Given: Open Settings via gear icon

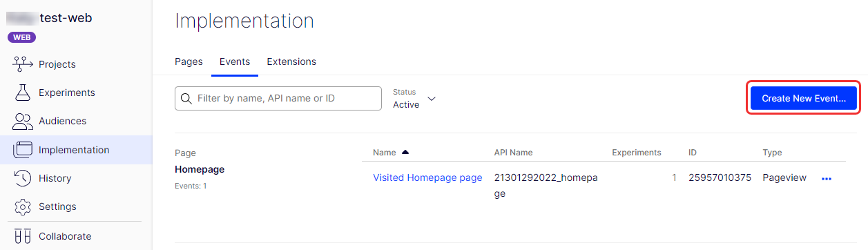Looking at the screenshot, I should tap(23, 206).
